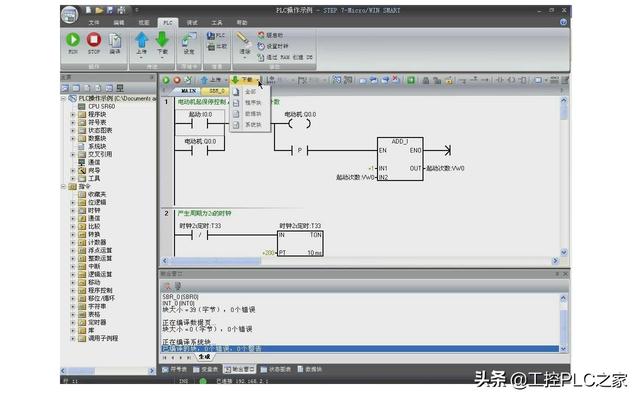Click create DB from RAM option
640x400 pixels.
tap(285, 58)
